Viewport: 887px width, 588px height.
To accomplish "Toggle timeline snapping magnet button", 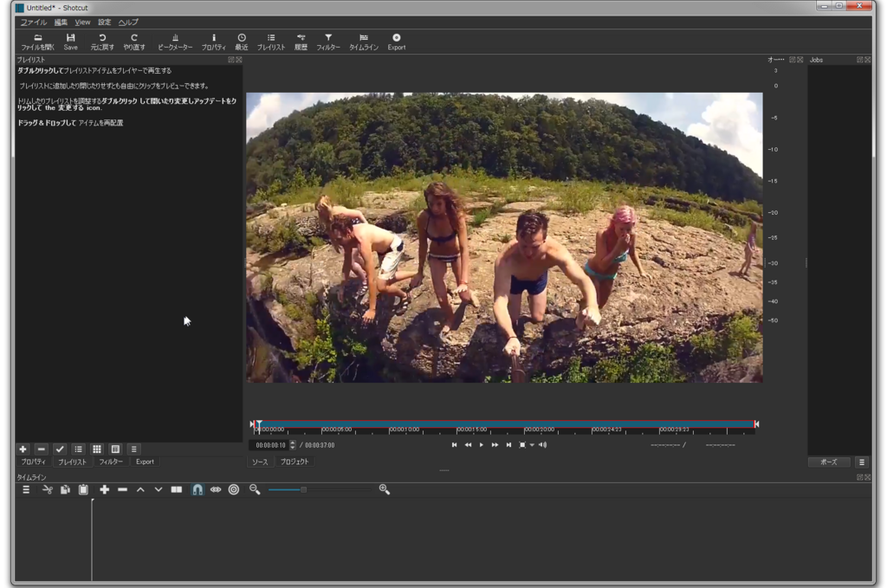I will 197,489.
